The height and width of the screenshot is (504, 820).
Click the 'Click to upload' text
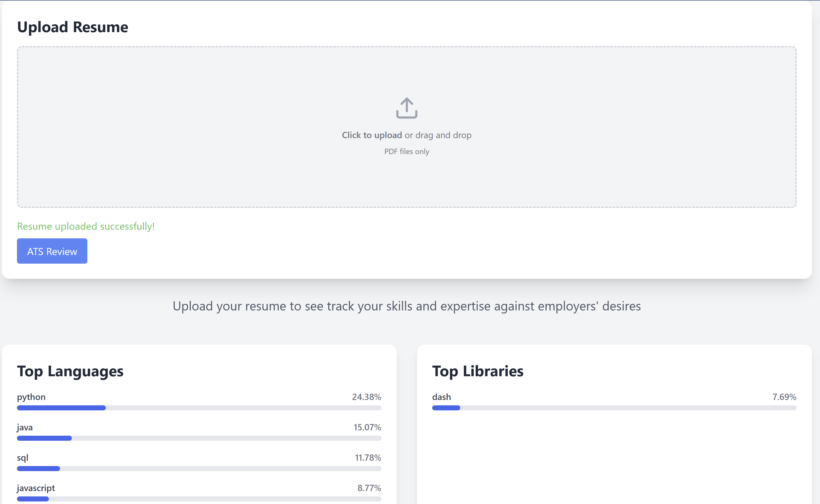[372, 135]
